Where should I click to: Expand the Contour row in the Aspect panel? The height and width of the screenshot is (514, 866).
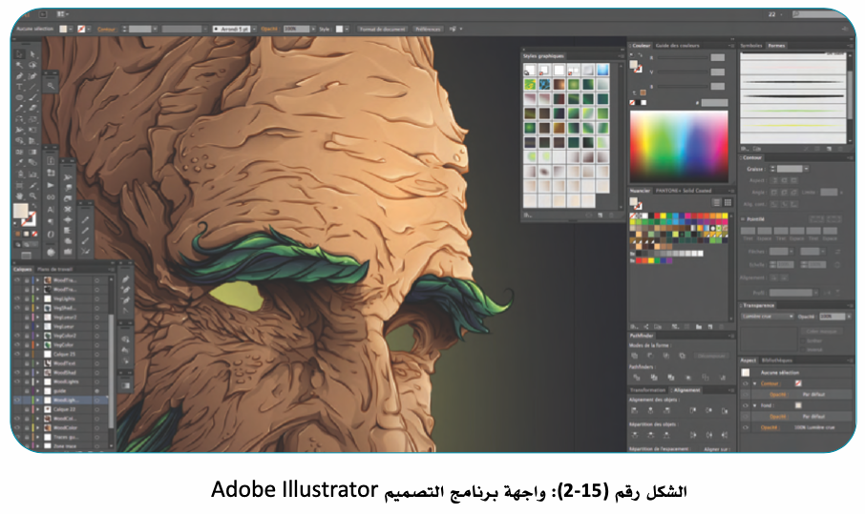coord(755,383)
